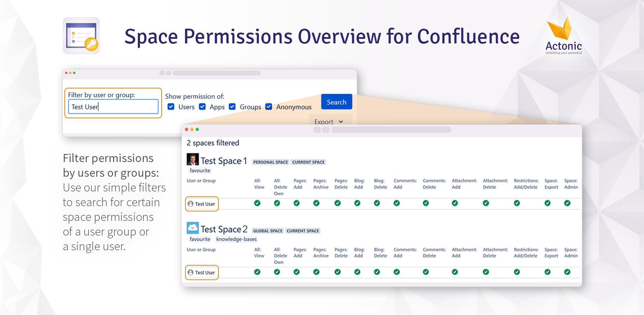Click Pages: Delete checkmark in Test Space 2

(338, 272)
